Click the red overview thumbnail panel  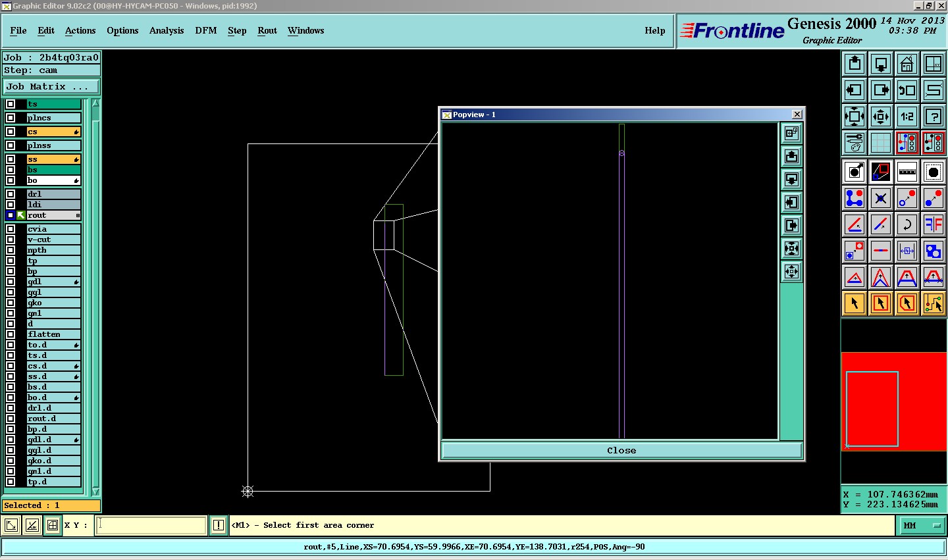[x=894, y=401]
